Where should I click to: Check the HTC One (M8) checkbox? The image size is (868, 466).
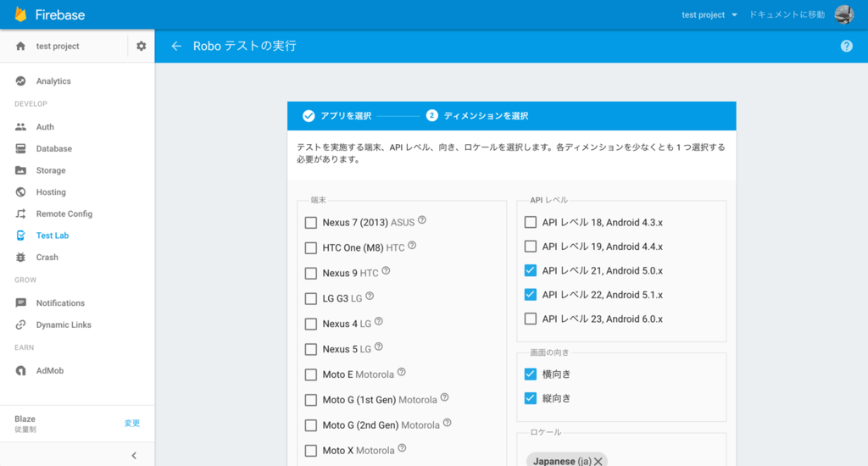click(311, 248)
